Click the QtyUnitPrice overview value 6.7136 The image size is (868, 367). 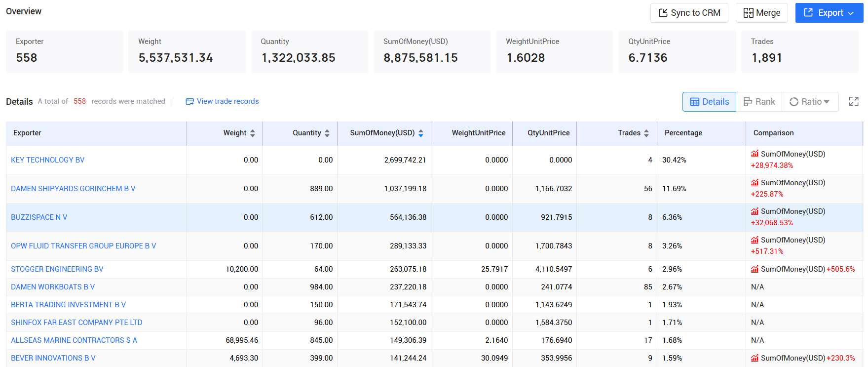(x=648, y=58)
